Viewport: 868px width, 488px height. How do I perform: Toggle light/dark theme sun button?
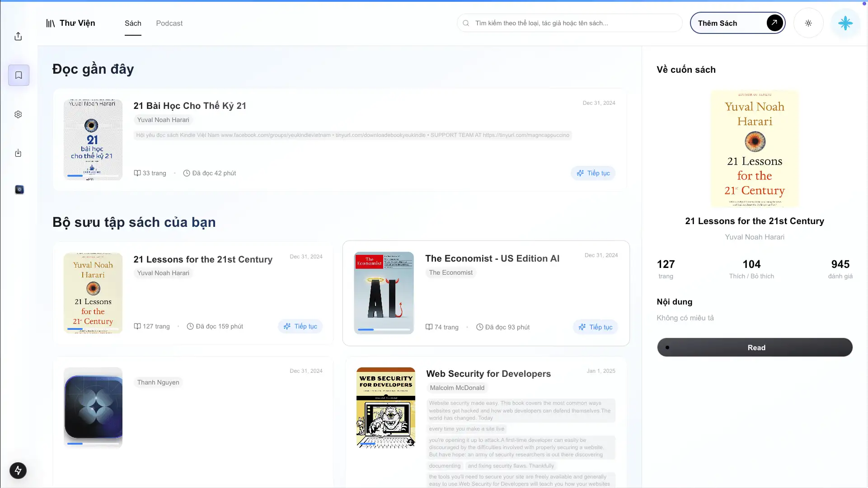(x=808, y=23)
